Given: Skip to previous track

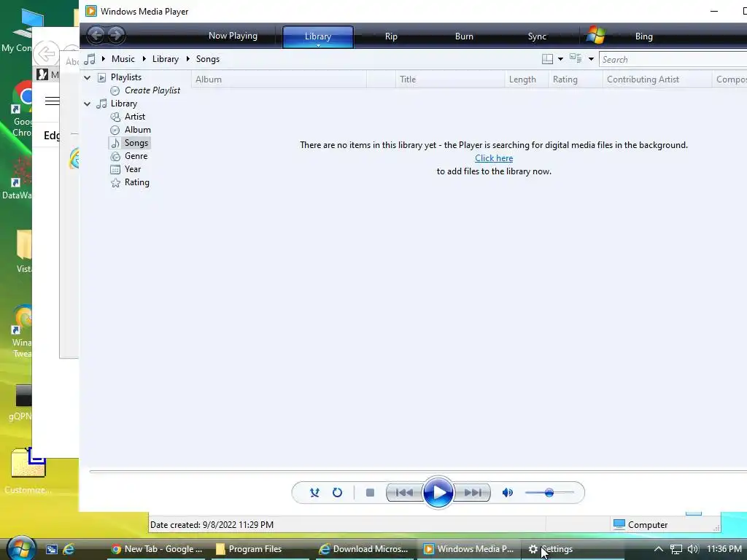Looking at the screenshot, I should 404,492.
